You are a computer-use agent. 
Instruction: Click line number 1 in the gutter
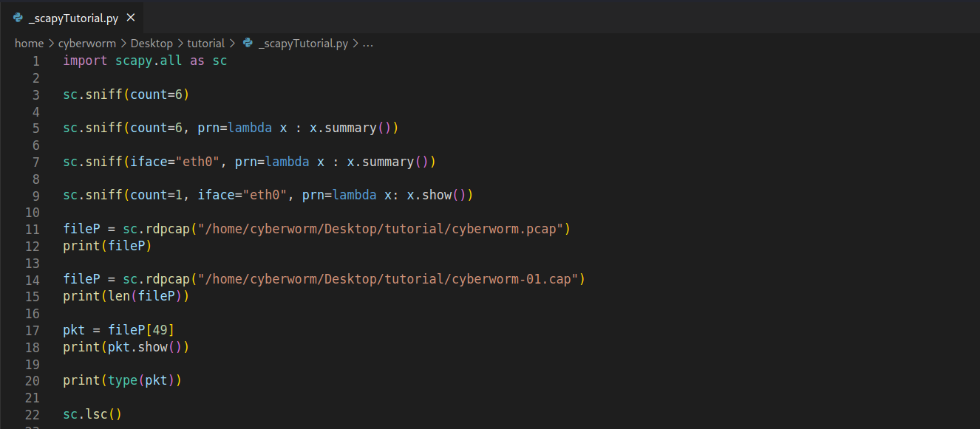click(35, 61)
